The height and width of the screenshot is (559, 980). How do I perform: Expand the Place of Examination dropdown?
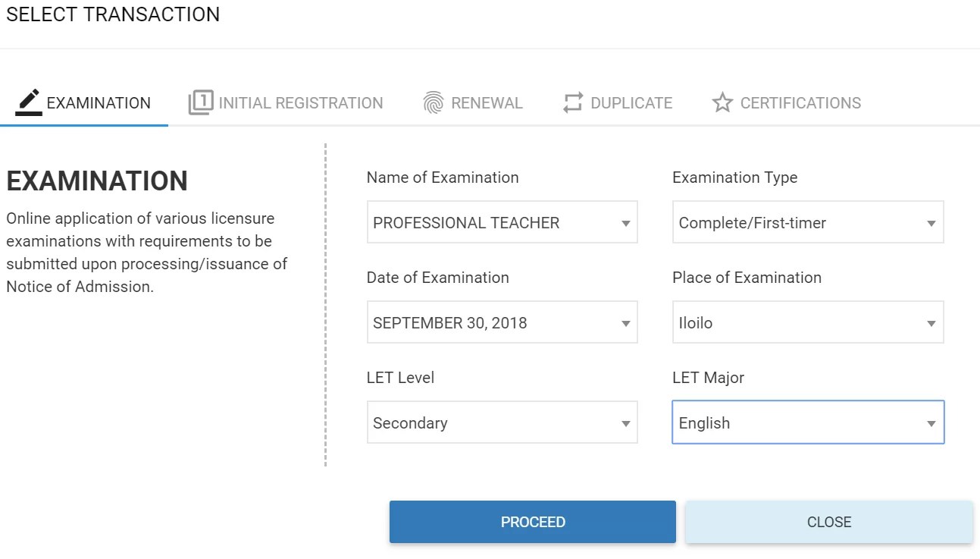coord(807,322)
